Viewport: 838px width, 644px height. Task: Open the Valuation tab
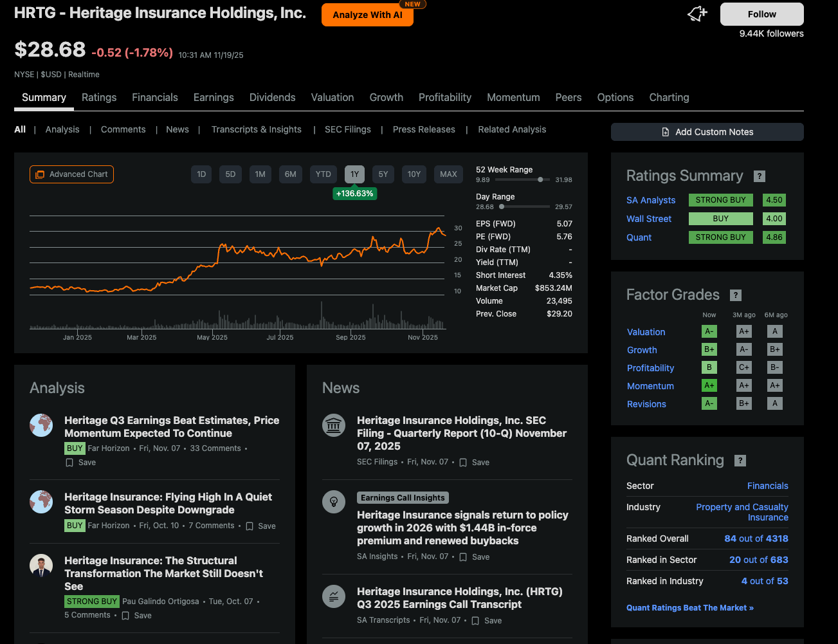[x=332, y=97]
